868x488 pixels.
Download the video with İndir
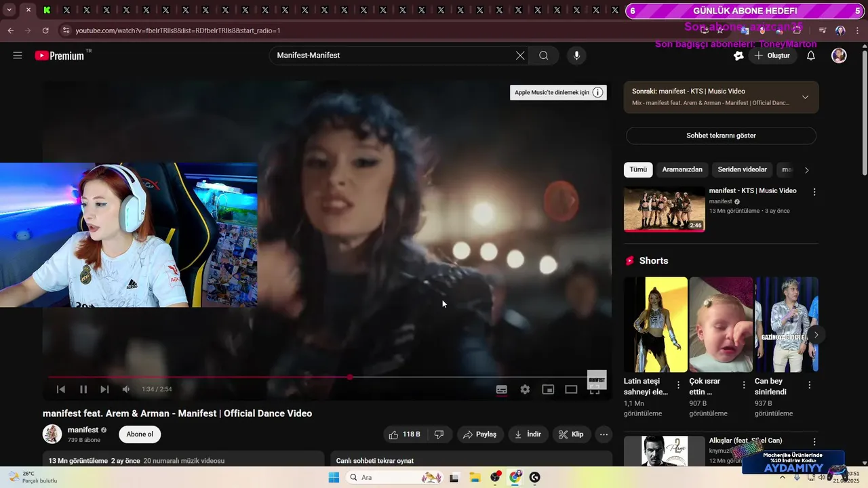pos(528,434)
